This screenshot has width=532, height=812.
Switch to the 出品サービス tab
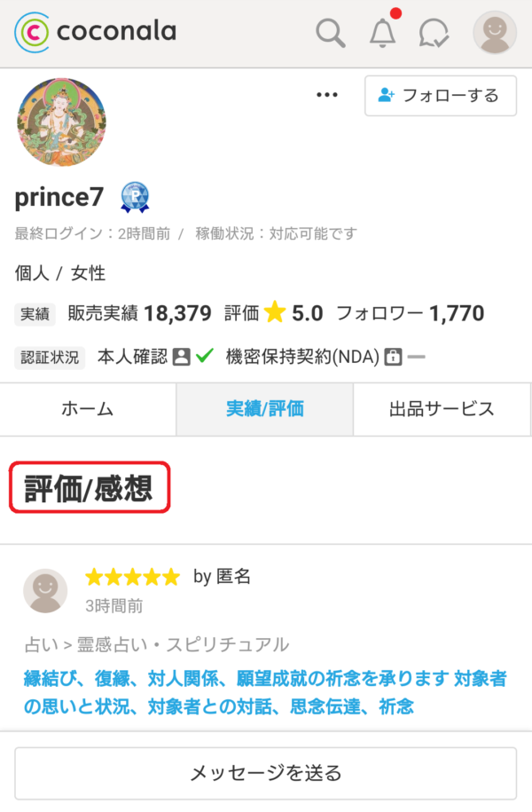coord(442,409)
